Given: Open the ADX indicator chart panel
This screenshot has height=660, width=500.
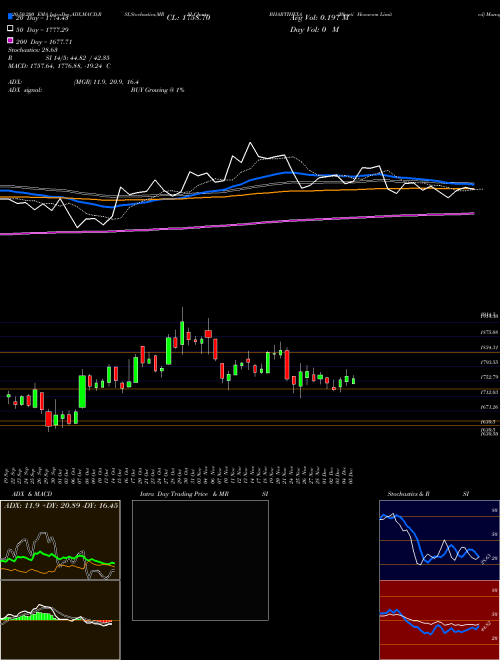Looking at the screenshot, I should [x=60, y=540].
